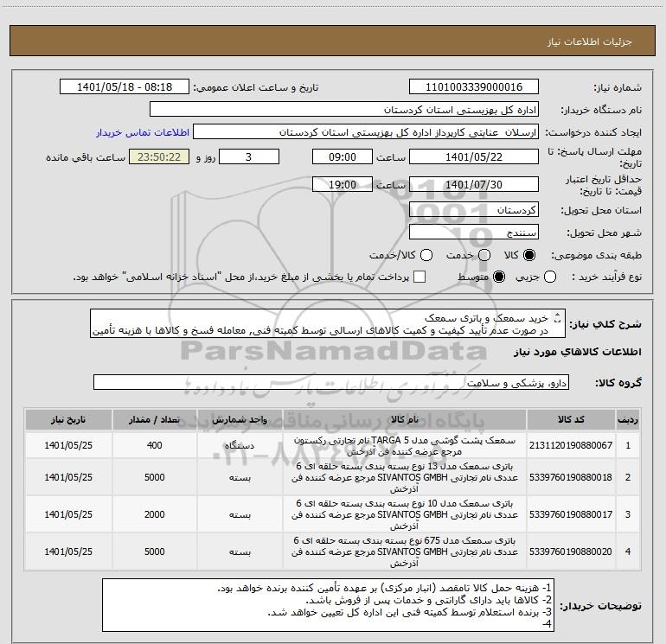Click the goods group field دارو، پزشکی و سلامت
Image resolution: width=666 pixels, height=644 pixels.
click(x=331, y=382)
